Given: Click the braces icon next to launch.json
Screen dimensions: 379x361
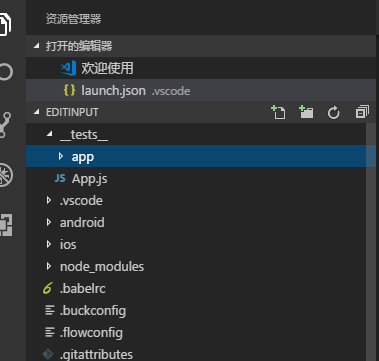Looking at the screenshot, I should tap(69, 90).
